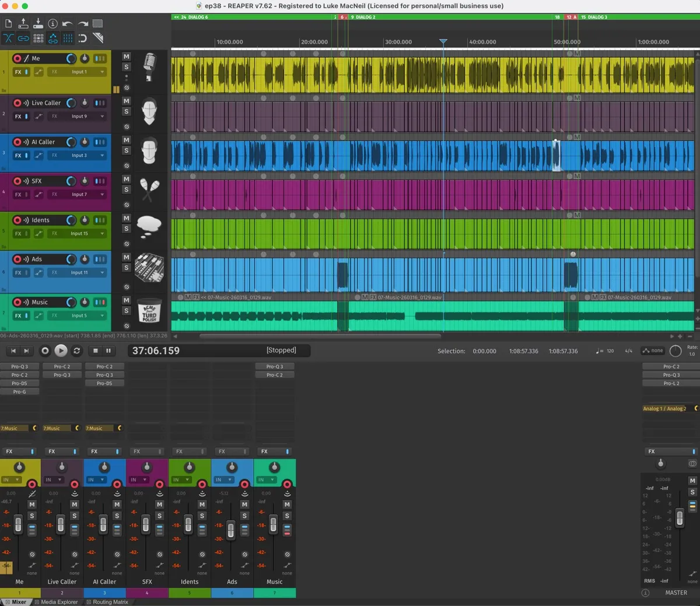Click the Pro-L 2 plugin on Master
Viewport: 700px width, 606px height.
tap(671, 383)
